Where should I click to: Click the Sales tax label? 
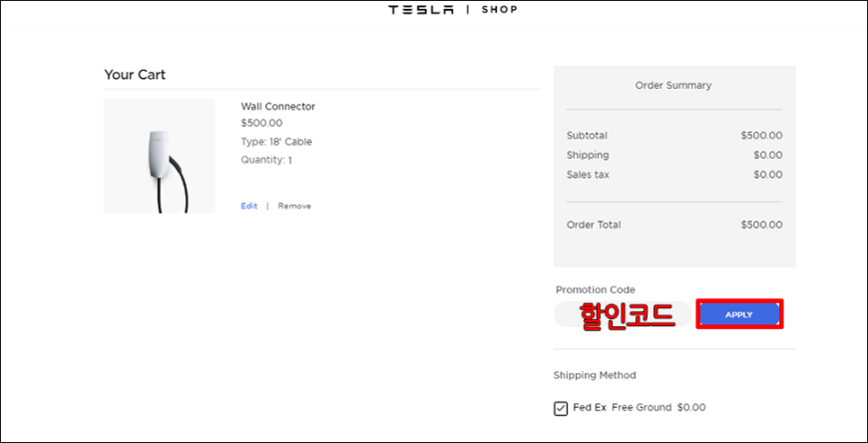pyautogui.click(x=588, y=175)
